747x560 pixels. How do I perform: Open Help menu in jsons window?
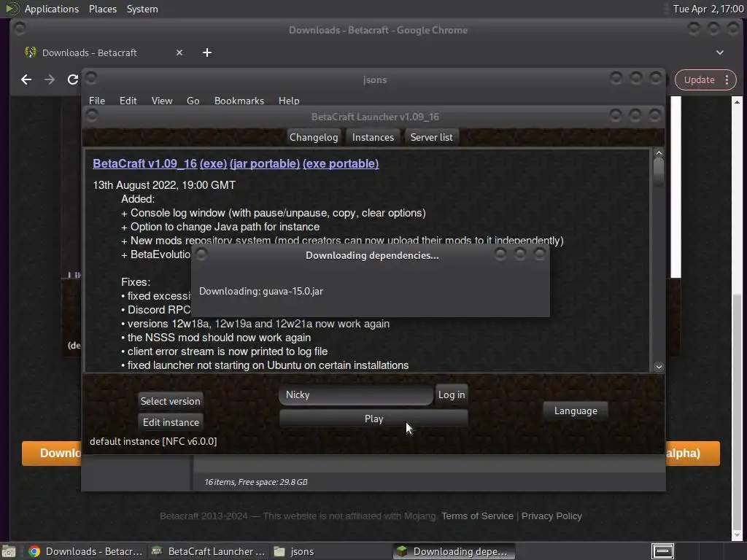289,101
